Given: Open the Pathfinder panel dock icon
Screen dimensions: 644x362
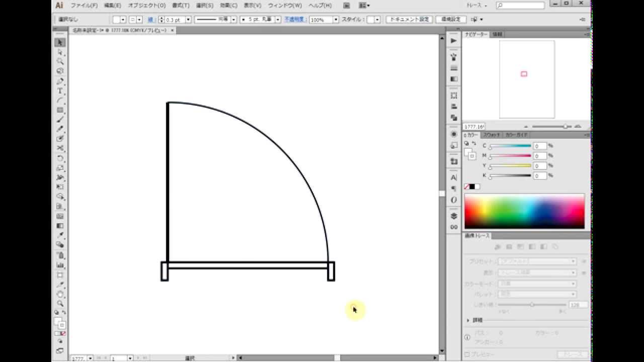Looking at the screenshot, I should tap(454, 118).
